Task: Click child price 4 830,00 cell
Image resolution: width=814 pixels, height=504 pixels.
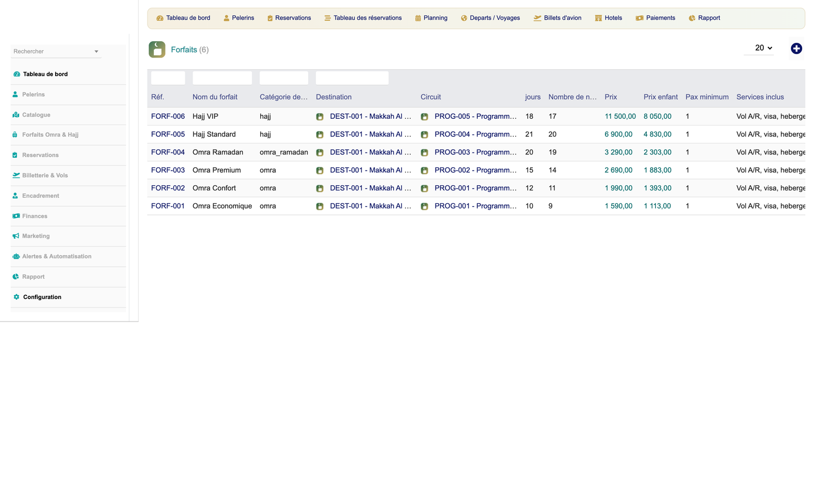Action: point(657,134)
